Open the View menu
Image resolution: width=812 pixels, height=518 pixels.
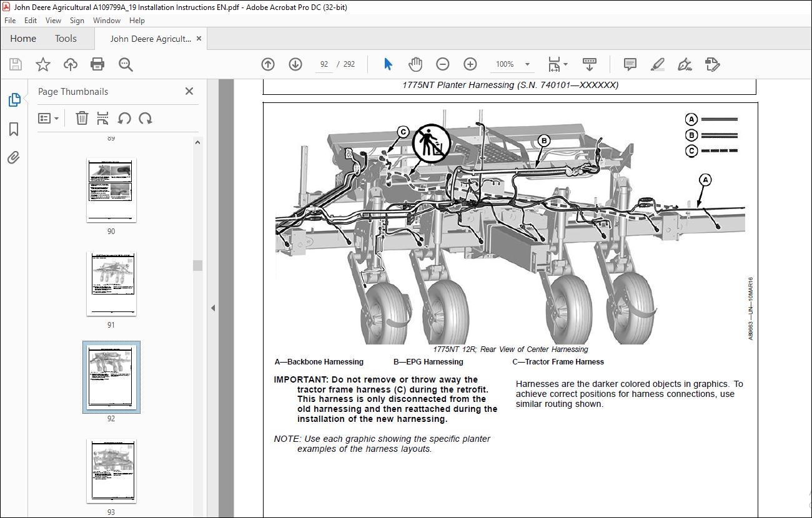point(54,21)
